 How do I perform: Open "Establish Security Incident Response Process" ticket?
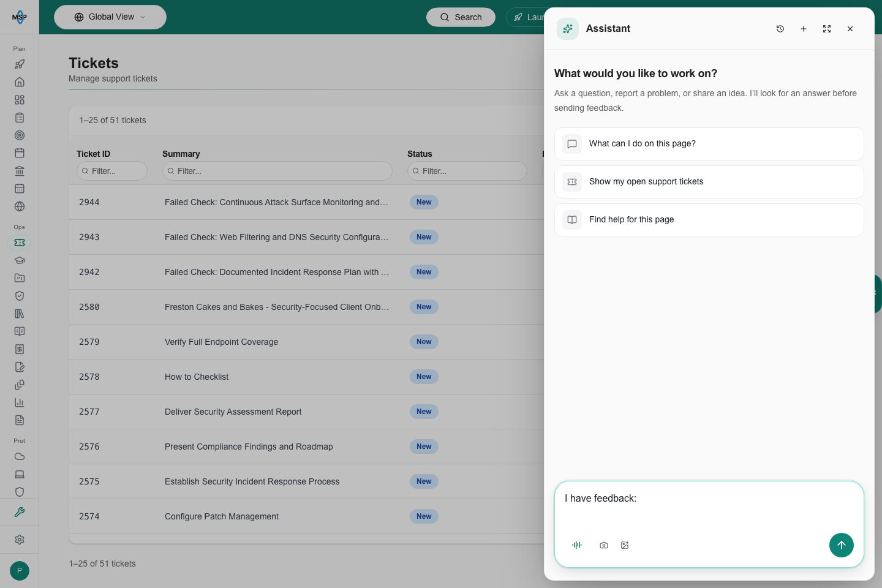[x=252, y=481]
